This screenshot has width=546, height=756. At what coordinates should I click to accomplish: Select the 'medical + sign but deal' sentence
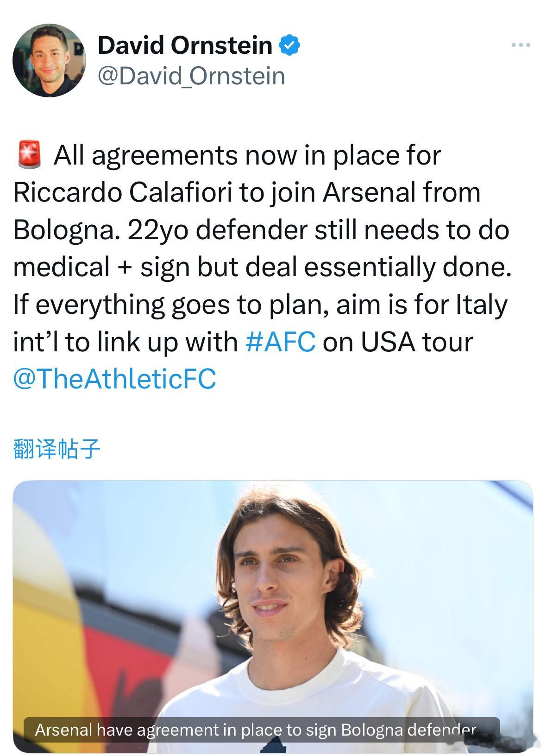pos(263,267)
